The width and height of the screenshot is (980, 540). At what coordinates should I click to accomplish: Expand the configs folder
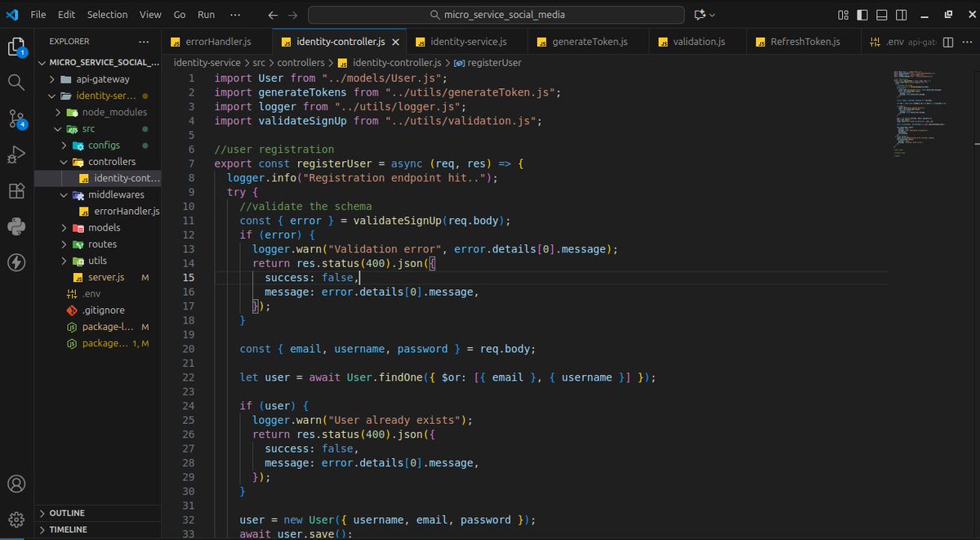(104, 145)
